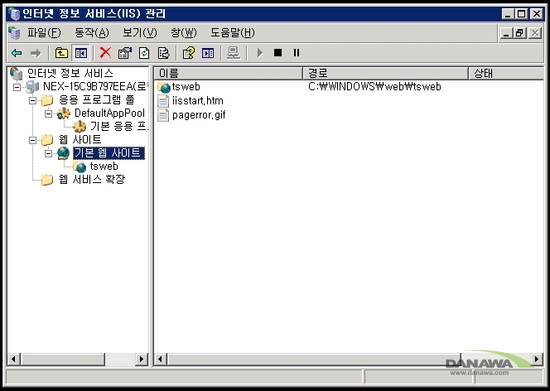The width and height of the screenshot is (550, 391).
Task: Click the tree pane horizontal scrollbar thumb
Action: (63, 359)
